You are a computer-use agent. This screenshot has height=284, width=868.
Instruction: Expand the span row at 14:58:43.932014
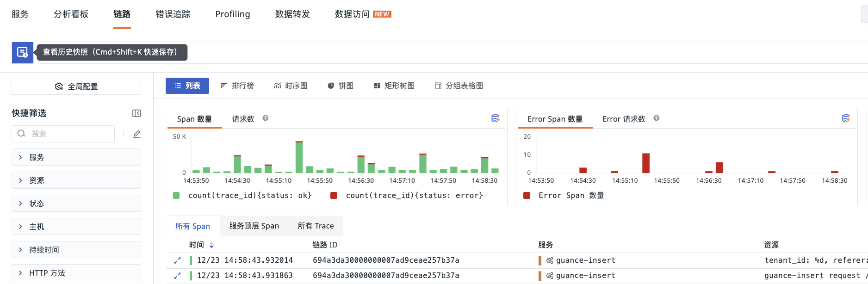[177, 260]
